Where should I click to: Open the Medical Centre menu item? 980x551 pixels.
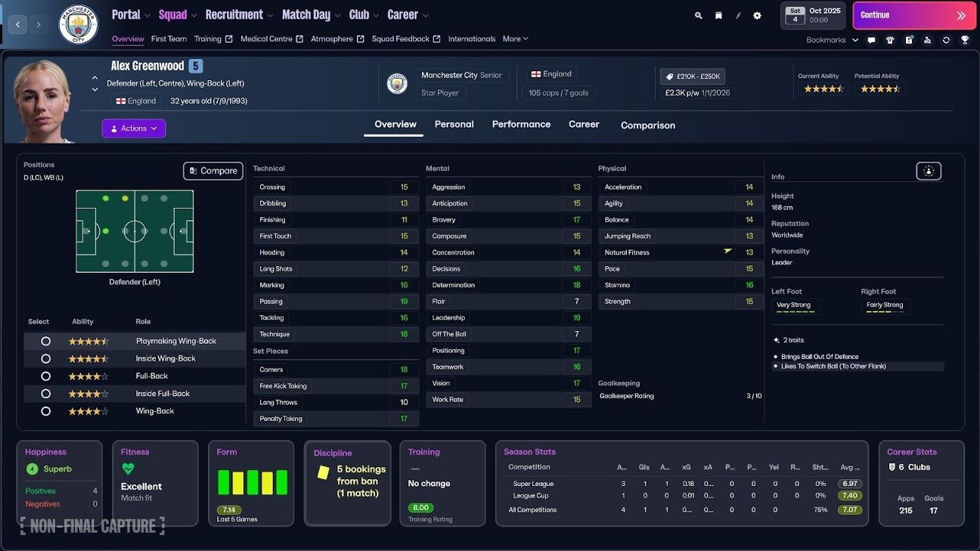click(x=267, y=39)
